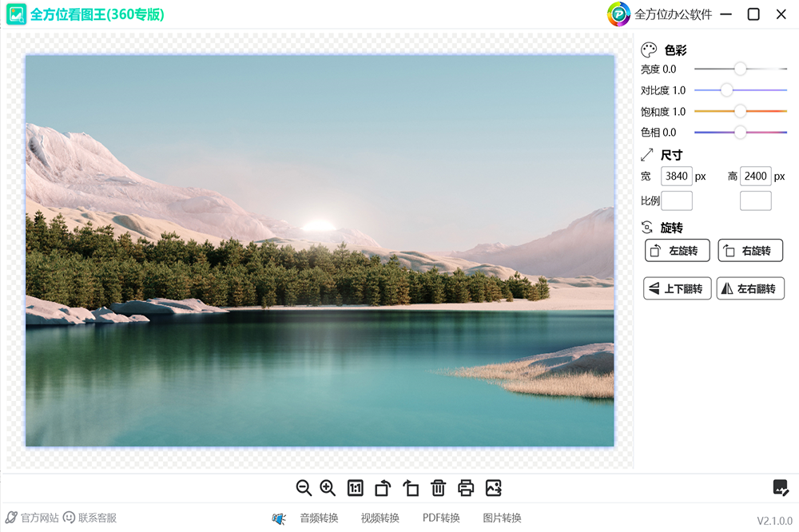Open the 音频转换 audio conversion tab
The width and height of the screenshot is (799, 532).
click(319, 518)
